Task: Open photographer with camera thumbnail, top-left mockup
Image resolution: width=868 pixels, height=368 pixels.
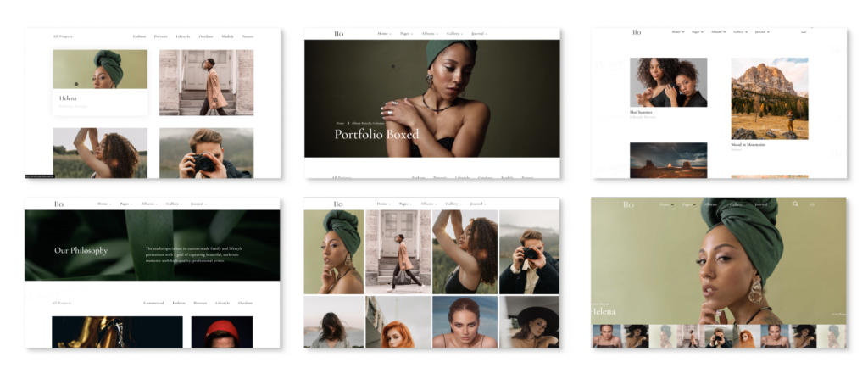Action: click(x=207, y=153)
